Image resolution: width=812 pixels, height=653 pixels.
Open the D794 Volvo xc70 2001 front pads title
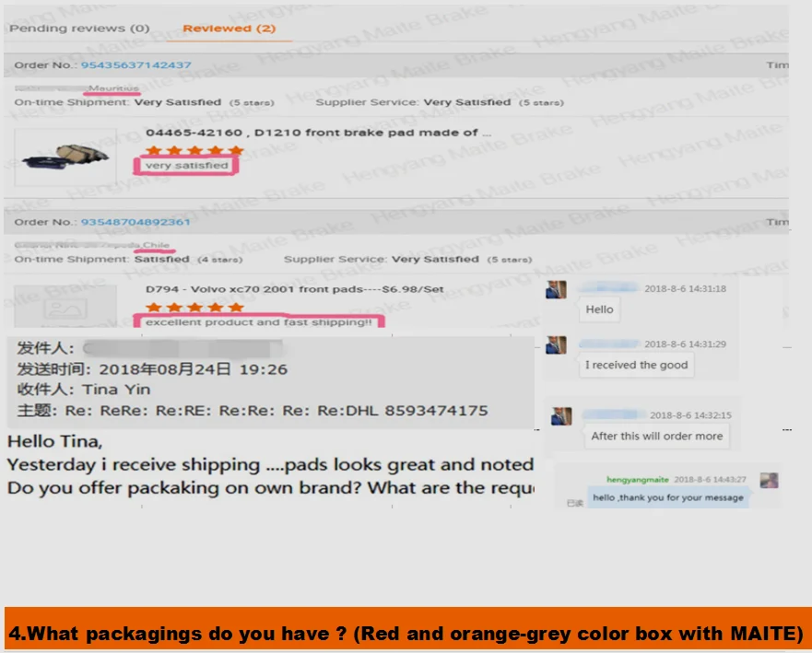coord(295,289)
